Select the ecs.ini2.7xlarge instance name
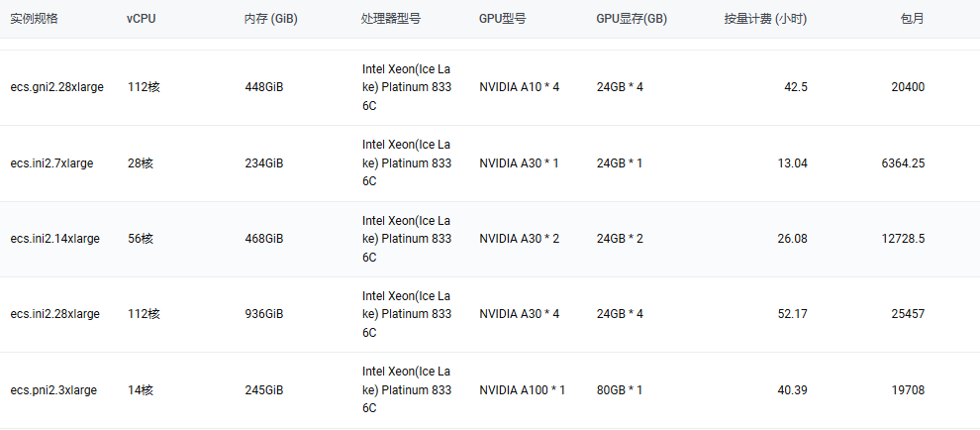Image resolution: width=980 pixels, height=430 pixels. [51, 163]
